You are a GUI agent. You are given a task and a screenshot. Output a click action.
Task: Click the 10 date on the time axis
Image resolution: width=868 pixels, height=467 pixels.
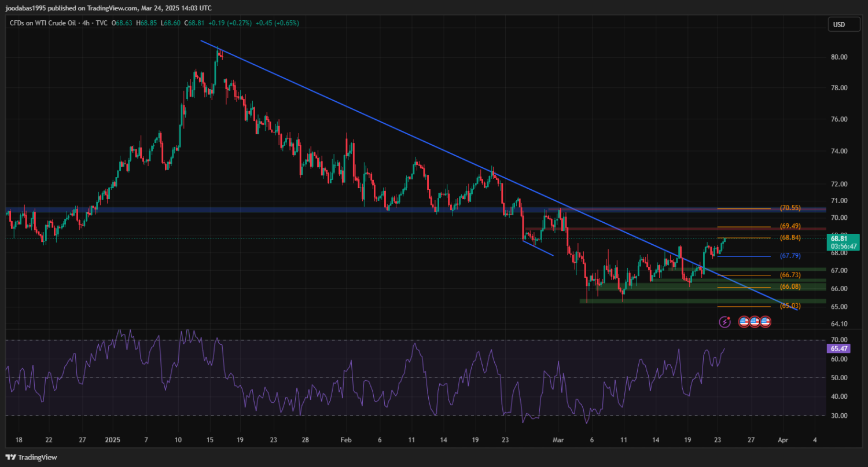point(177,440)
